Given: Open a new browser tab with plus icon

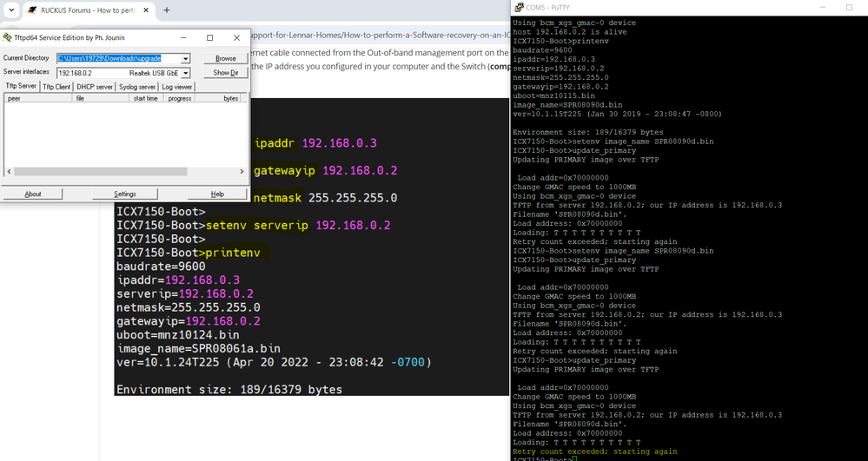Looking at the screenshot, I should (167, 10).
